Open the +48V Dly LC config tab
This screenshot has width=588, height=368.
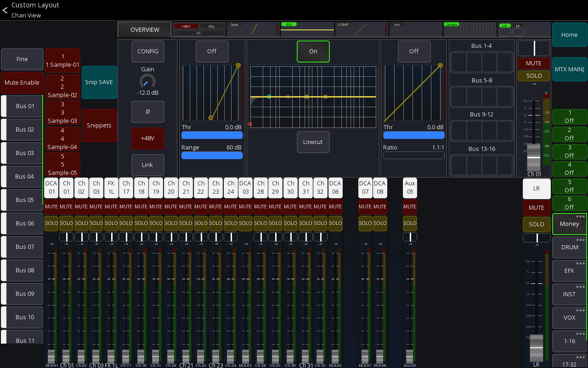(199, 29)
